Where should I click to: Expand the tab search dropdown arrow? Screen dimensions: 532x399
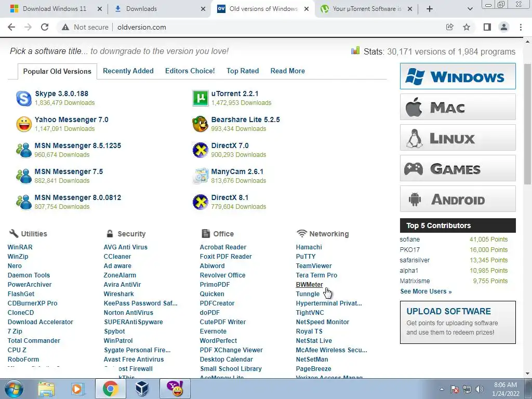(470, 9)
